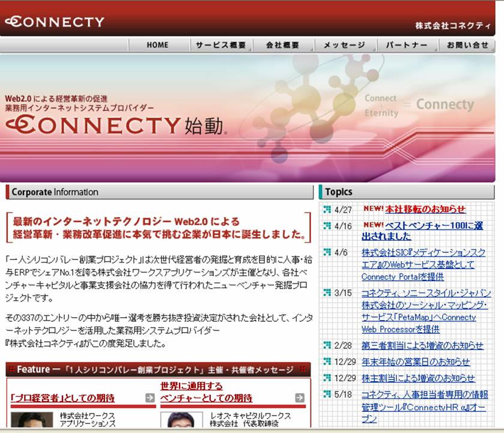Screen dimensions: 504x433
Task: Open the 「プロ経営者」としての期待 feature link
Action: click(62, 398)
